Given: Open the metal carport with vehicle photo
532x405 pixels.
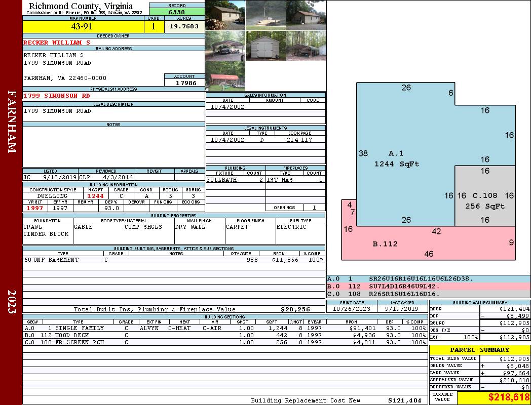Looking at the screenshot, I should [225, 46].
